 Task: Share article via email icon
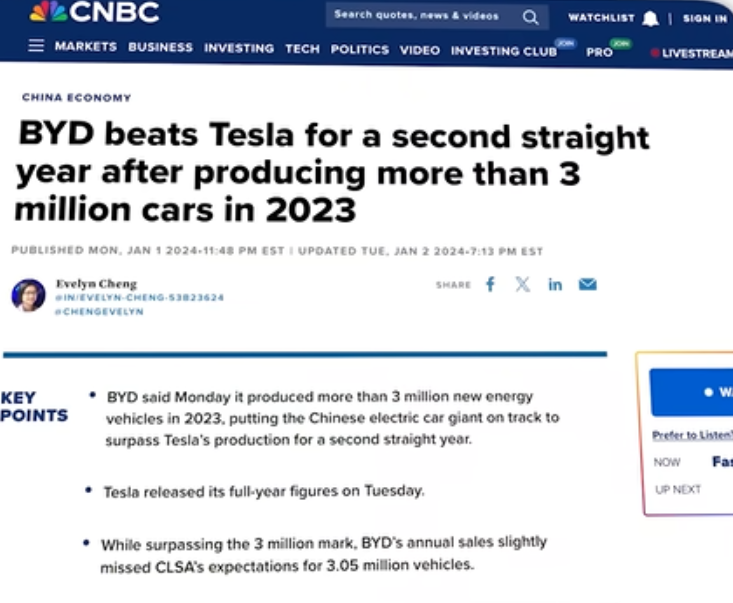coord(588,284)
